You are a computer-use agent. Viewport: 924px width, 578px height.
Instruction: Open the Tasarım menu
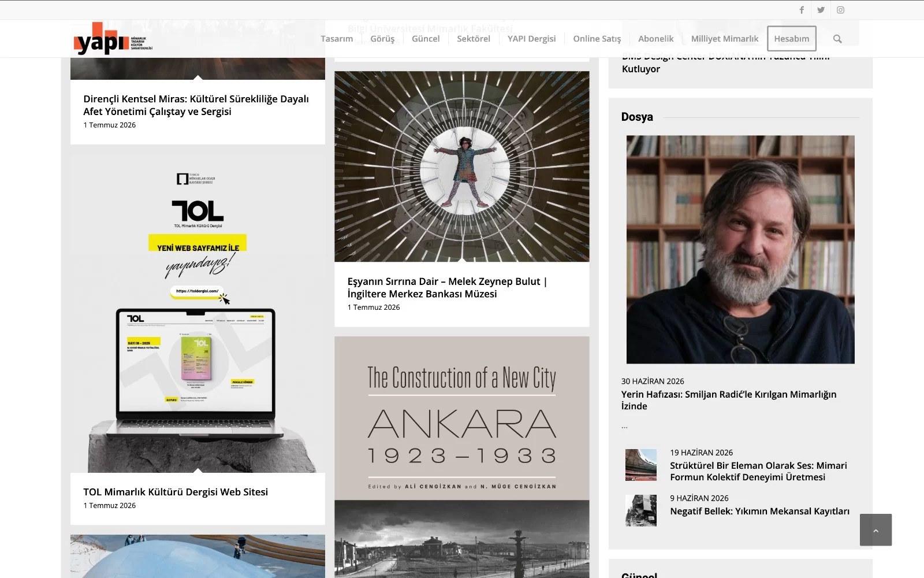[337, 39]
